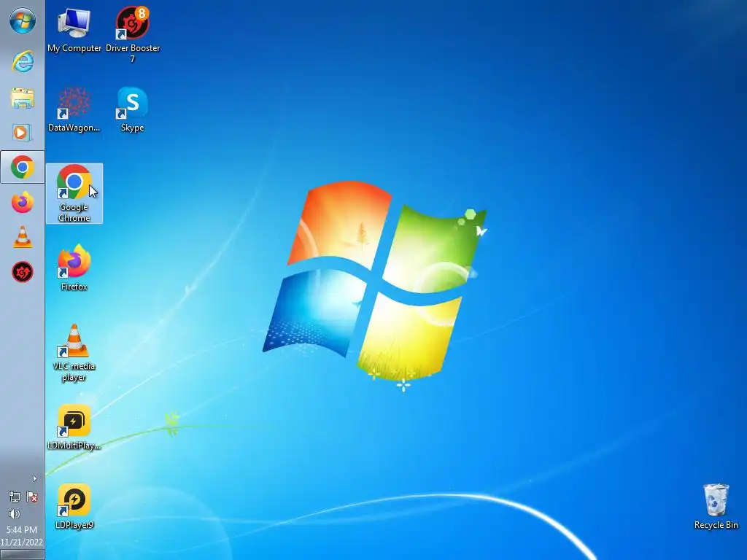Open Windows Explorer from the taskbar

coord(22,98)
